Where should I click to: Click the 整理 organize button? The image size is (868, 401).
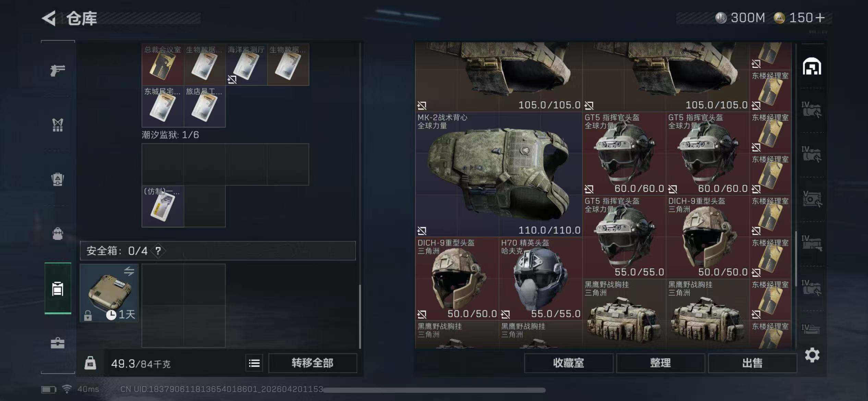pyautogui.click(x=660, y=363)
